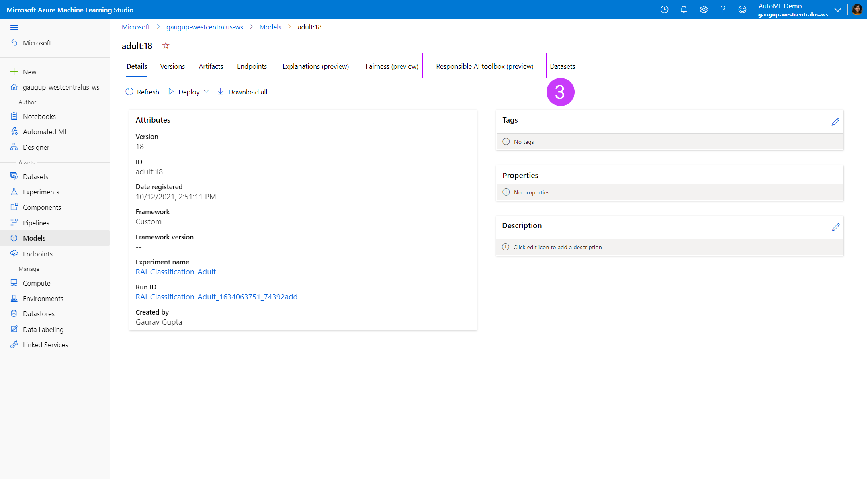Click the recent activity clock icon
This screenshot has width=868, height=479.
click(664, 10)
